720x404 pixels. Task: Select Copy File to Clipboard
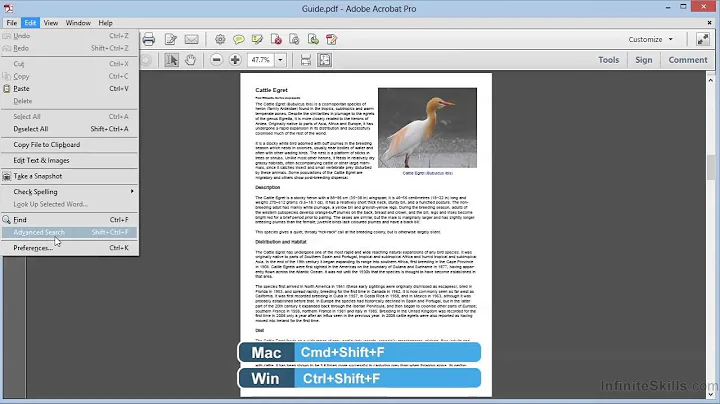pos(69,145)
